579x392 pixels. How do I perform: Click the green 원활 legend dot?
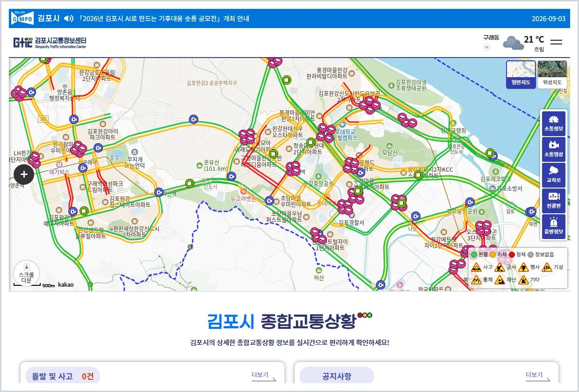tap(474, 254)
